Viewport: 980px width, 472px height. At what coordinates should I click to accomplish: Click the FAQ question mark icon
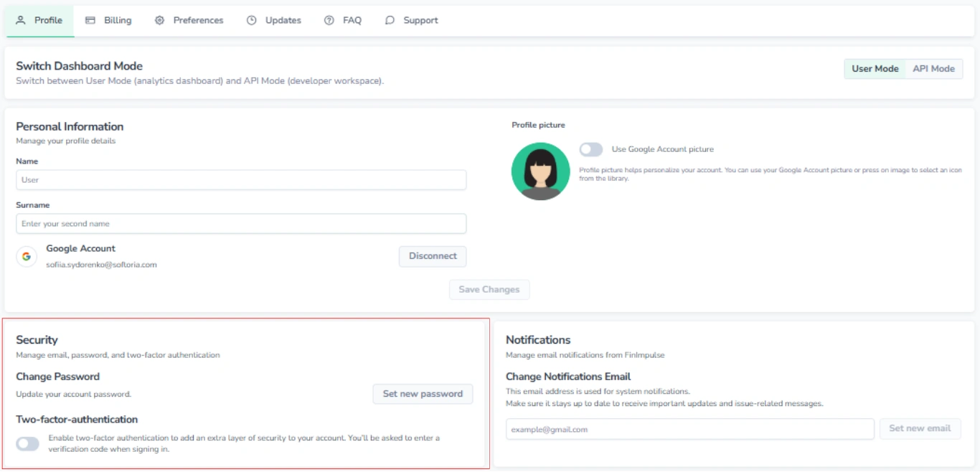[329, 20]
